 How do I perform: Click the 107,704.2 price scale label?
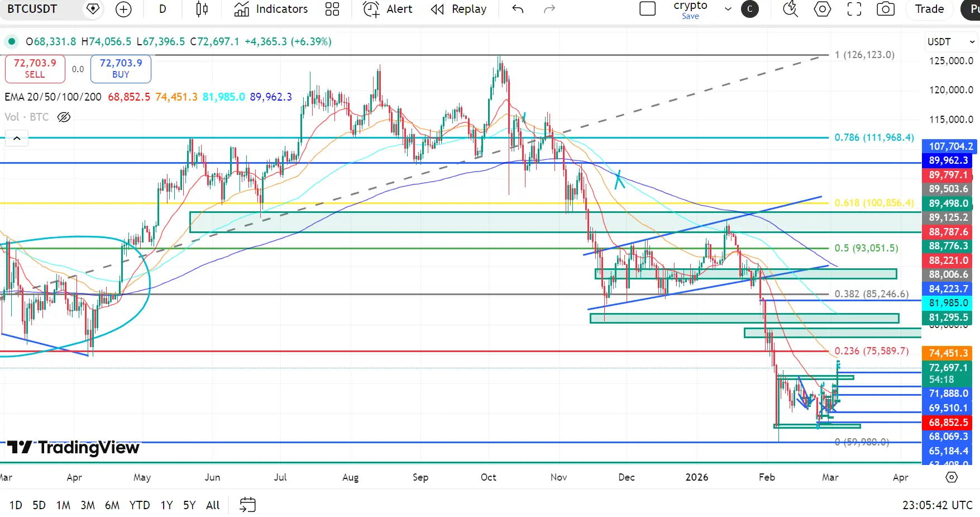pos(950,146)
